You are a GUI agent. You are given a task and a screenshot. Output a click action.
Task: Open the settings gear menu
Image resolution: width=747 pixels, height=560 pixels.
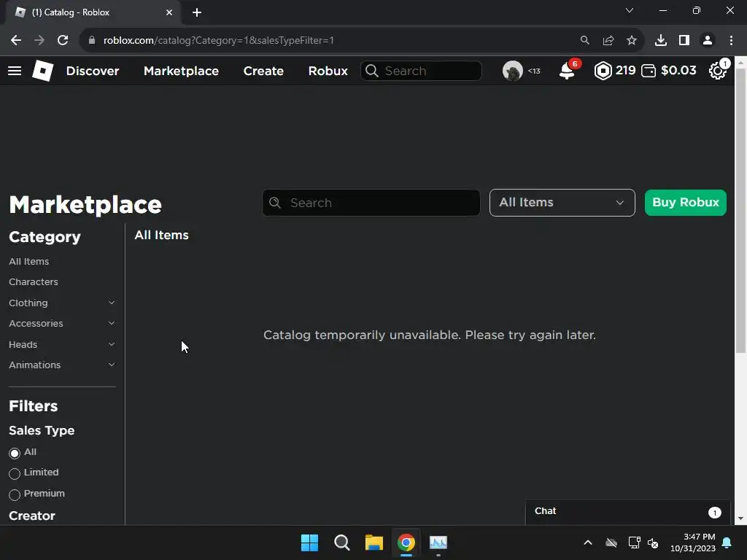click(x=718, y=71)
